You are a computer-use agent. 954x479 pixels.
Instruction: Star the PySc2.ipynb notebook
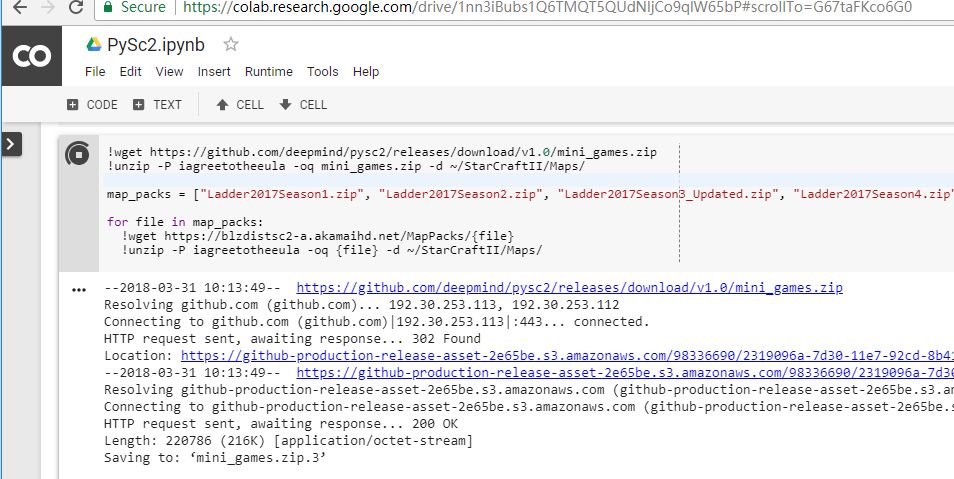point(231,44)
